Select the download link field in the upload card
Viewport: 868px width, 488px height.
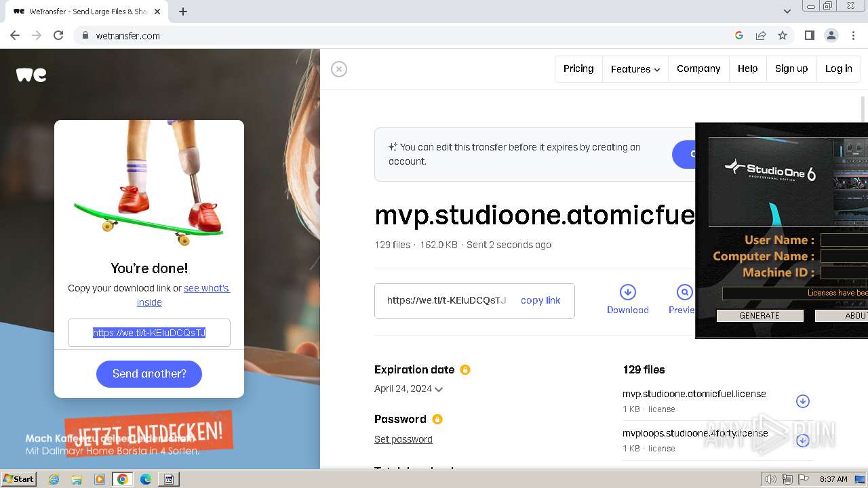coord(149,333)
